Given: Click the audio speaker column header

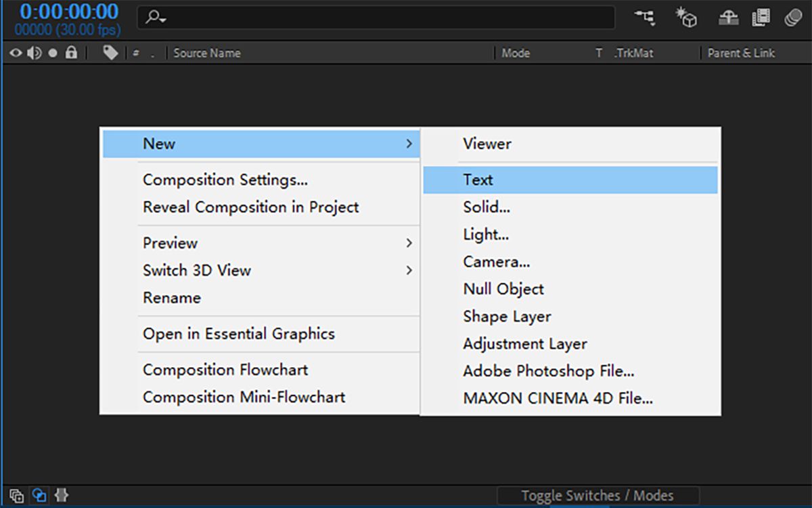Looking at the screenshot, I should [34, 53].
